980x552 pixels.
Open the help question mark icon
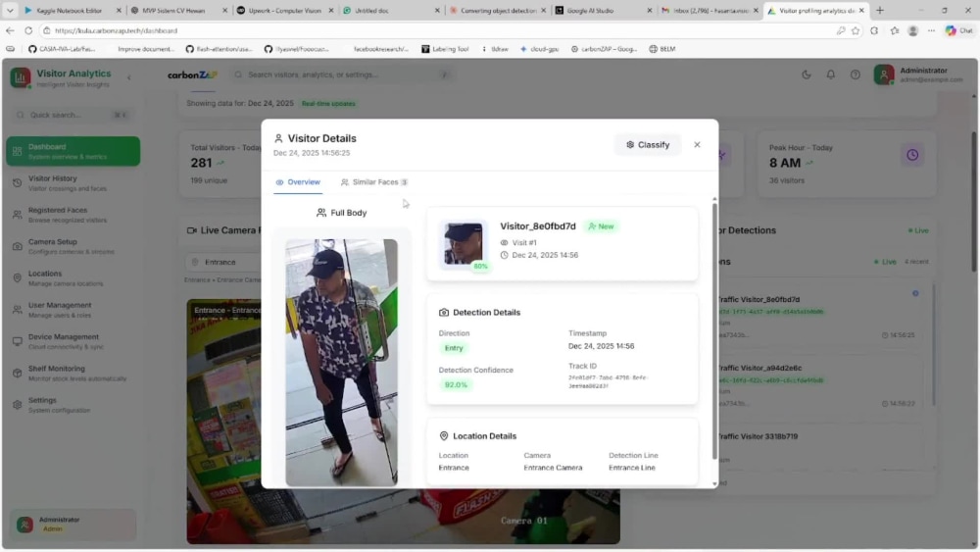(855, 75)
